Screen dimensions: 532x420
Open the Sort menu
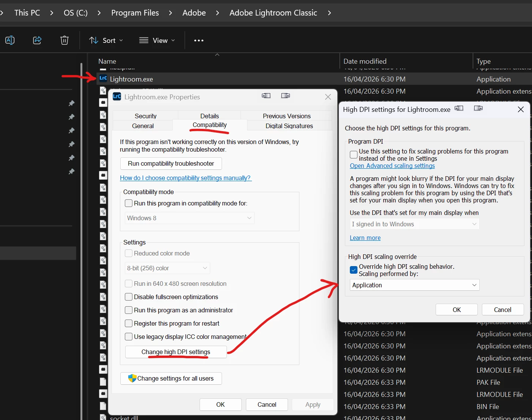106,40
